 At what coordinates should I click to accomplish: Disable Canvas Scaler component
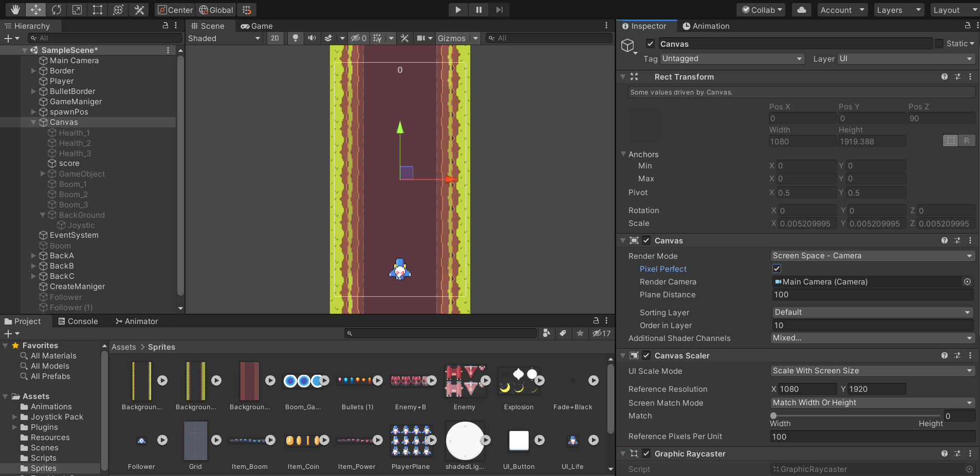(646, 355)
